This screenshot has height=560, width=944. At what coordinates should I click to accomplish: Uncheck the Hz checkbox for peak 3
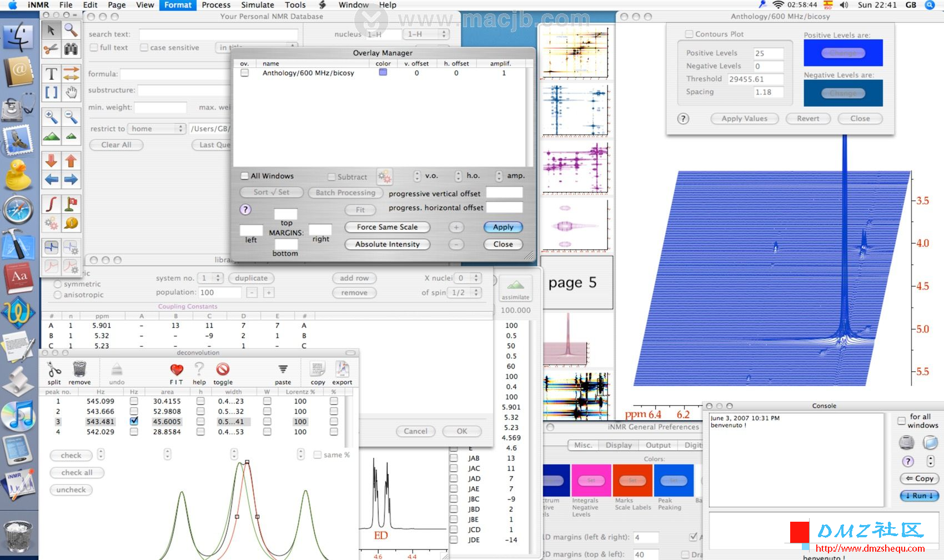(134, 421)
